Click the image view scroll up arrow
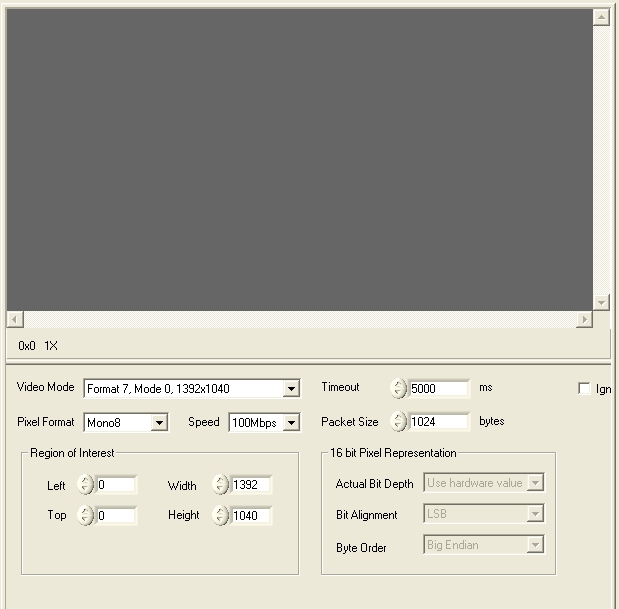 pyautogui.click(x=601, y=17)
